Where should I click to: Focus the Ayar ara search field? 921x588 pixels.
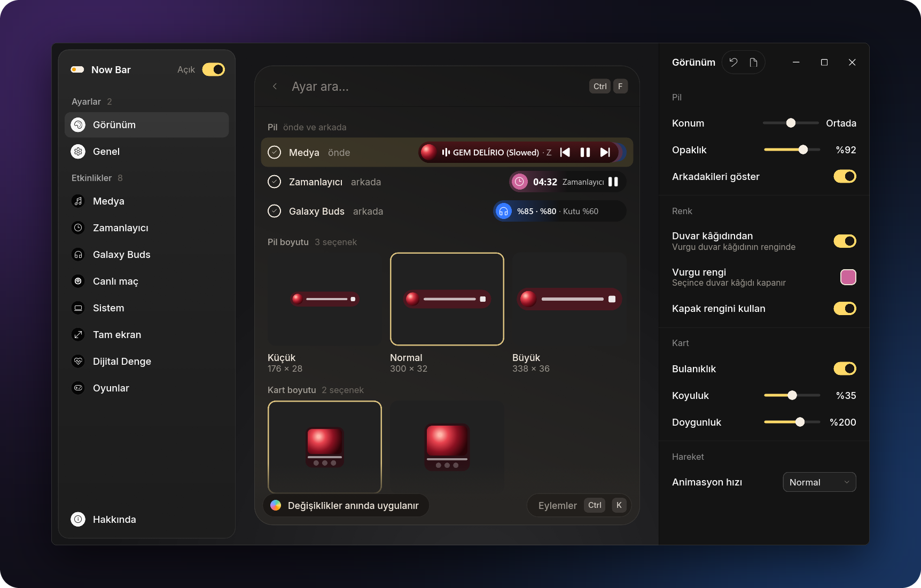[435, 87]
